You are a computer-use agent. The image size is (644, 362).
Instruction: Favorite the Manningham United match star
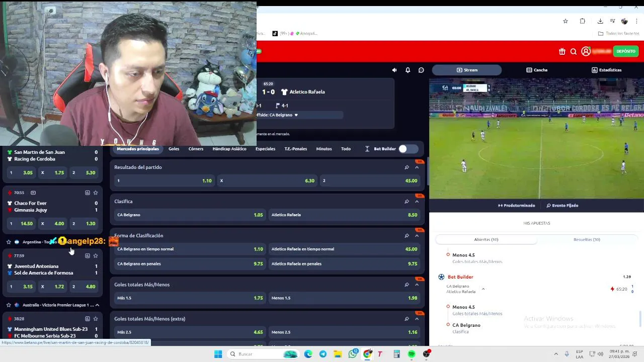click(x=96, y=319)
